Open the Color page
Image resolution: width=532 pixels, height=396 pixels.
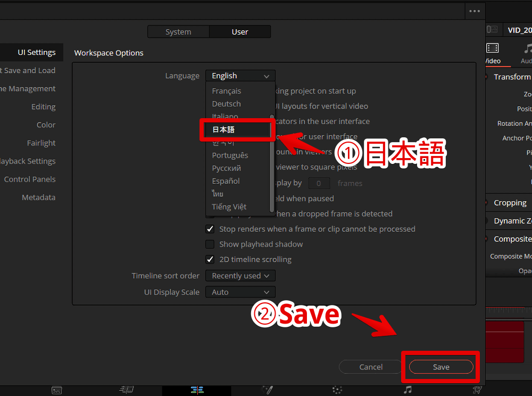point(337,390)
